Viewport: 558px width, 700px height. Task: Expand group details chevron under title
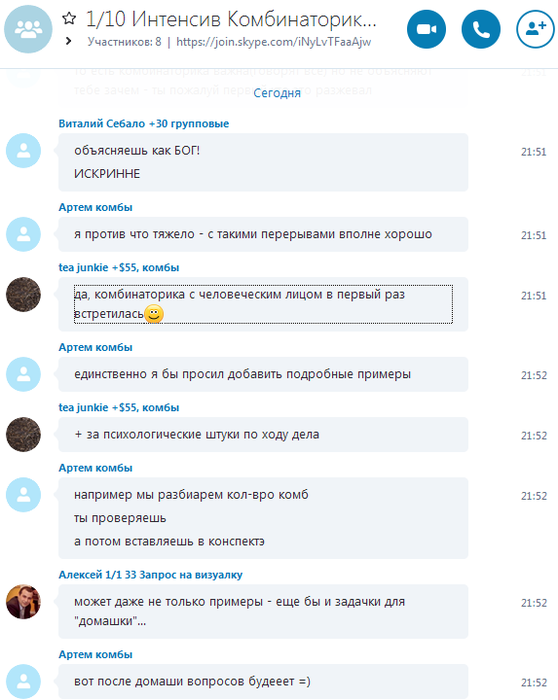click(68, 41)
